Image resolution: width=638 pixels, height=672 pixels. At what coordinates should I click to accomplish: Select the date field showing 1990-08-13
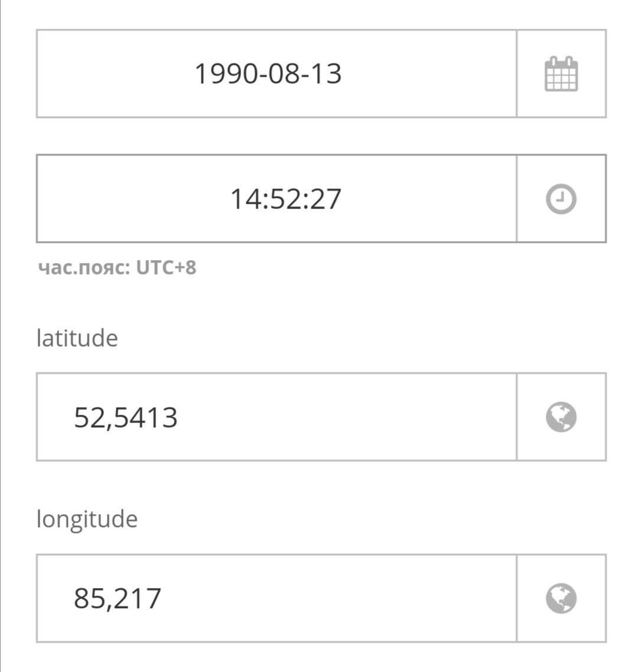(277, 74)
